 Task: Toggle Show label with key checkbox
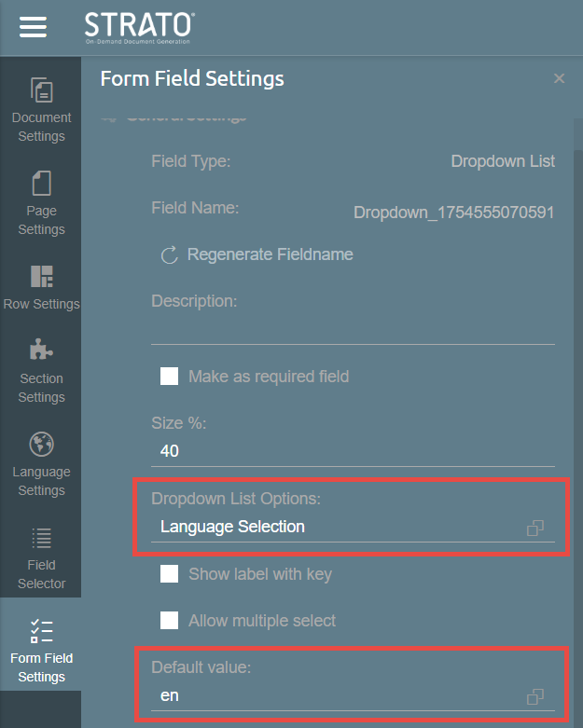click(170, 574)
